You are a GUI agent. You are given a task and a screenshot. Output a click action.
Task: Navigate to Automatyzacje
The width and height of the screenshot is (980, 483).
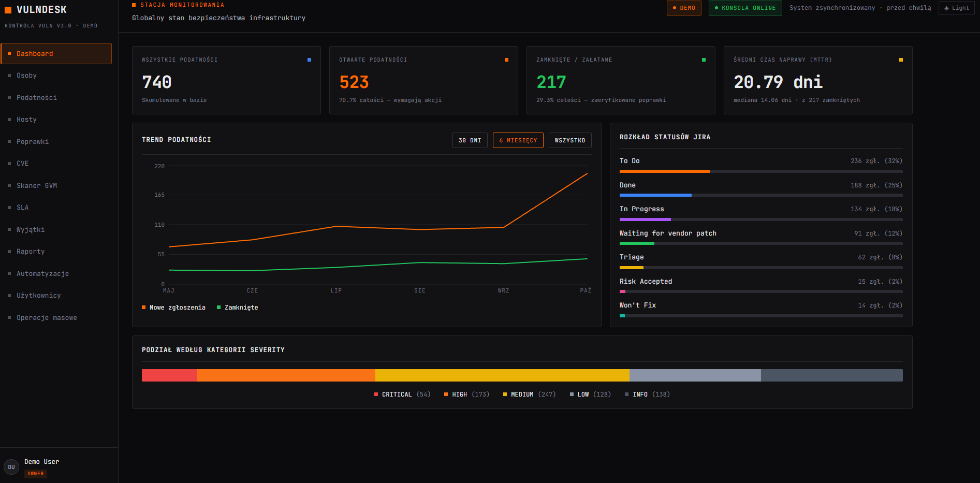point(56,274)
